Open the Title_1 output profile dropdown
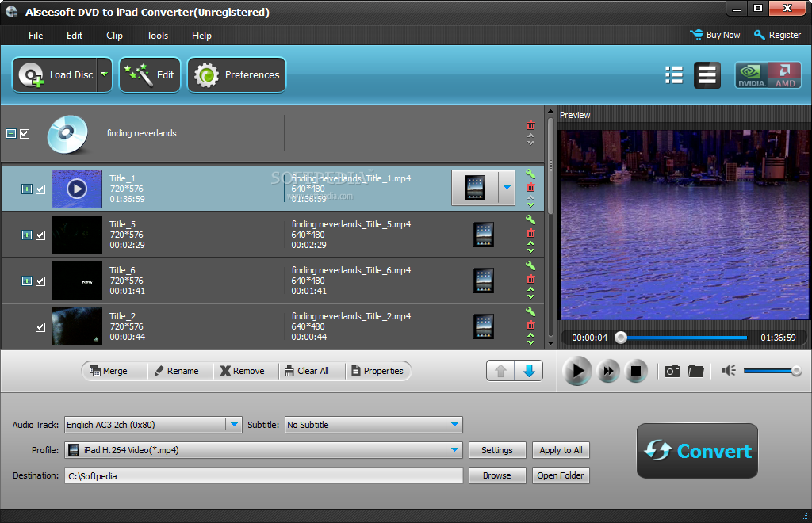The height and width of the screenshot is (523, 812). click(x=507, y=188)
